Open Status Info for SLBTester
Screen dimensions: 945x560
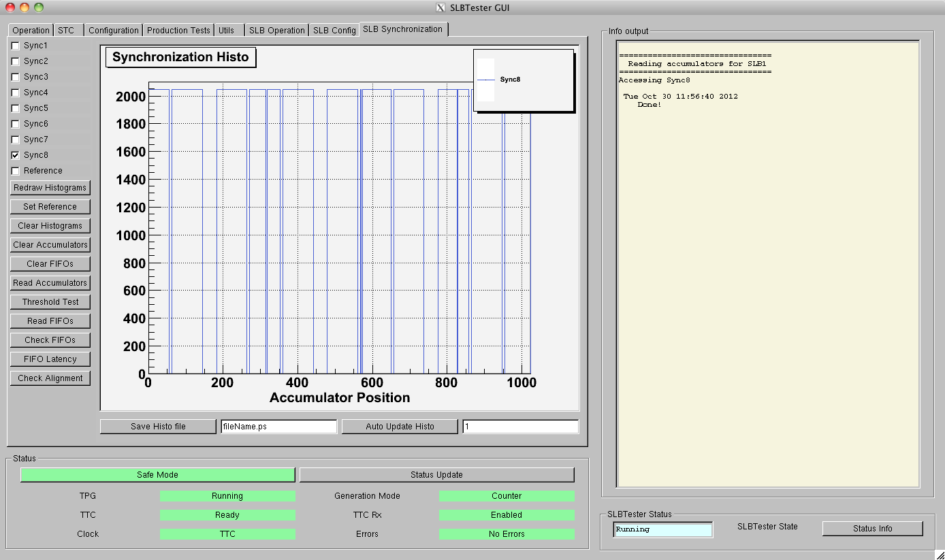tap(872, 529)
